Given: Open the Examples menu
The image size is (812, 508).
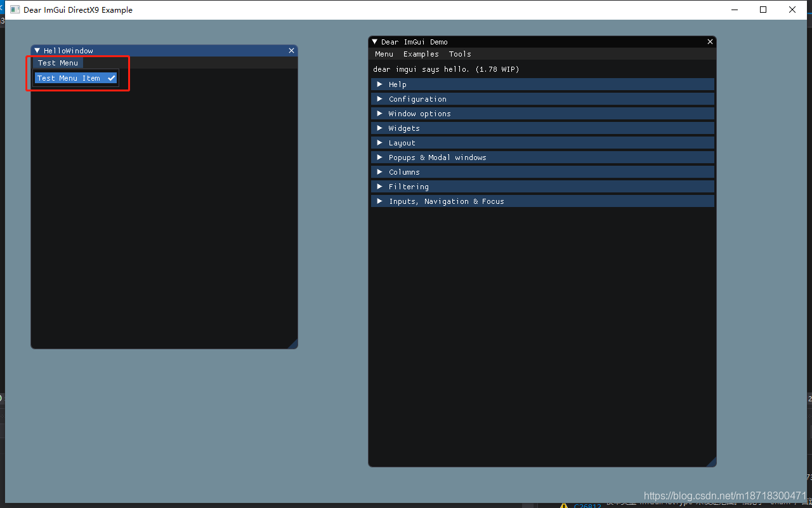Looking at the screenshot, I should tap(421, 54).
